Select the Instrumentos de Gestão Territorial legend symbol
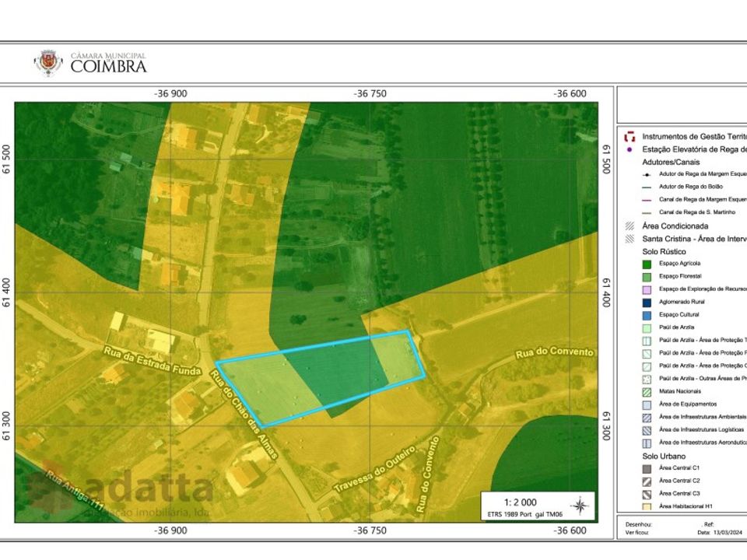 click(x=630, y=137)
